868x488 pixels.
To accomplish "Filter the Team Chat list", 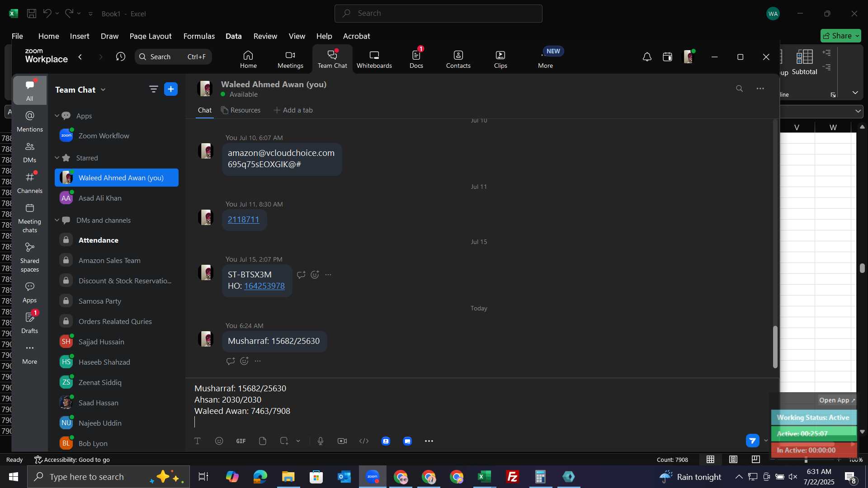I will click(154, 89).
